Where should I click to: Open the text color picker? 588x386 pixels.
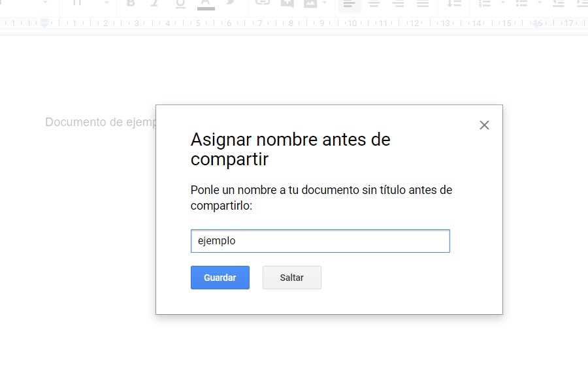(x=206, y=3)
